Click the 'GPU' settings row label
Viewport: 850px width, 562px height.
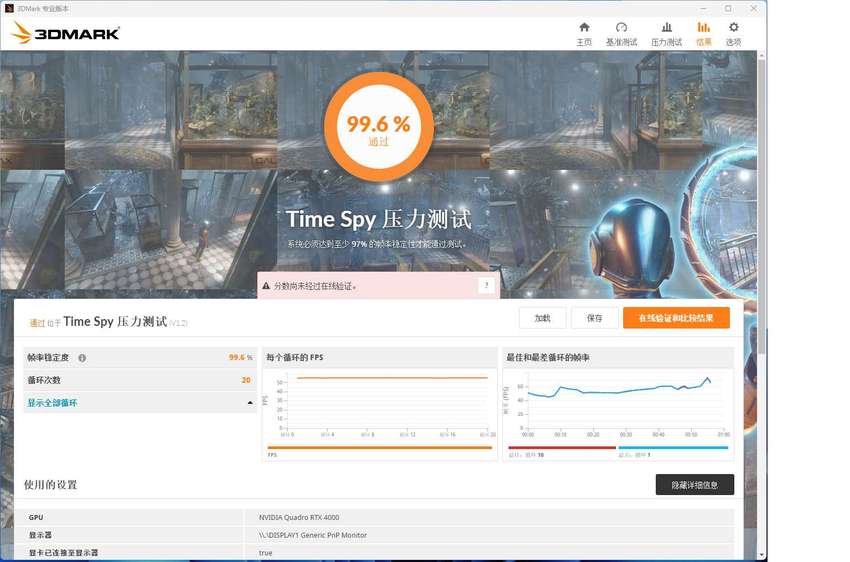point(36,518)
